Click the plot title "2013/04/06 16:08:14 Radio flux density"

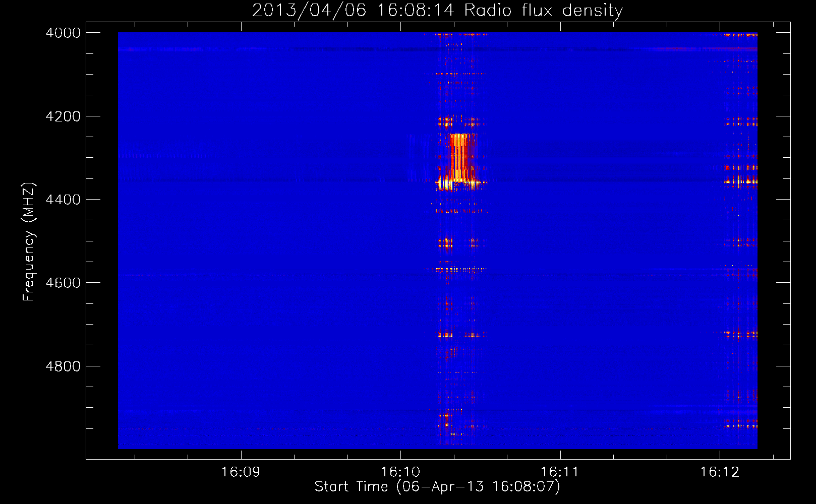pyautogui.click(x=437, y=10)
